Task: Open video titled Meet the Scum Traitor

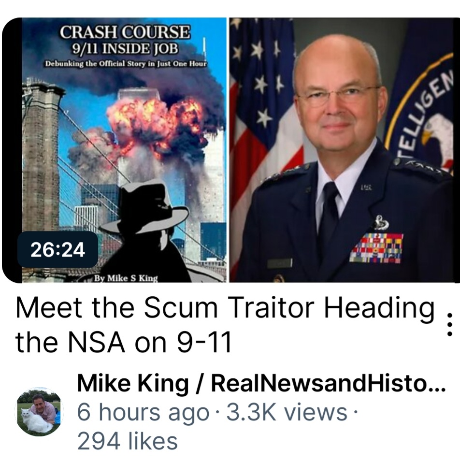Action: coord(225,325)
